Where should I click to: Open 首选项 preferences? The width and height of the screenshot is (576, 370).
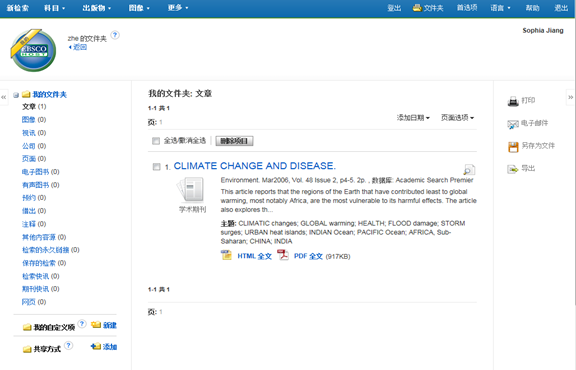[467, 7]
